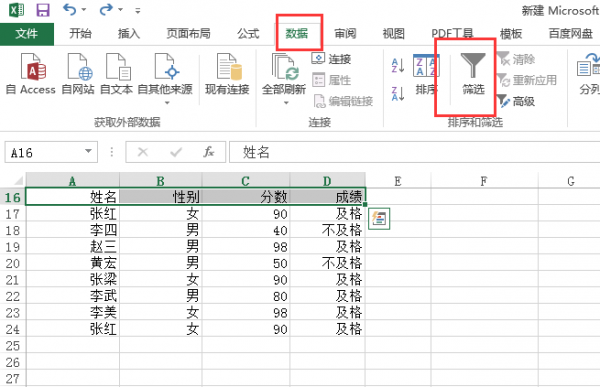Import data using 自 Access
The width and height of the screenshot is (600, 387).
coord(31,74)
